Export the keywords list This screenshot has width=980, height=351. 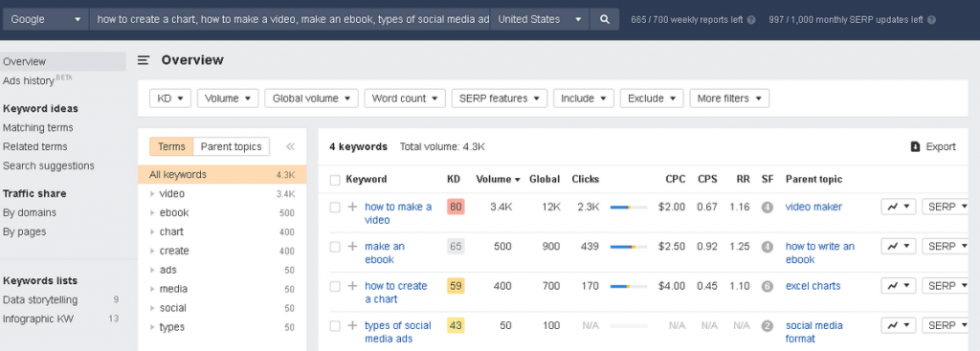(933, 146)
